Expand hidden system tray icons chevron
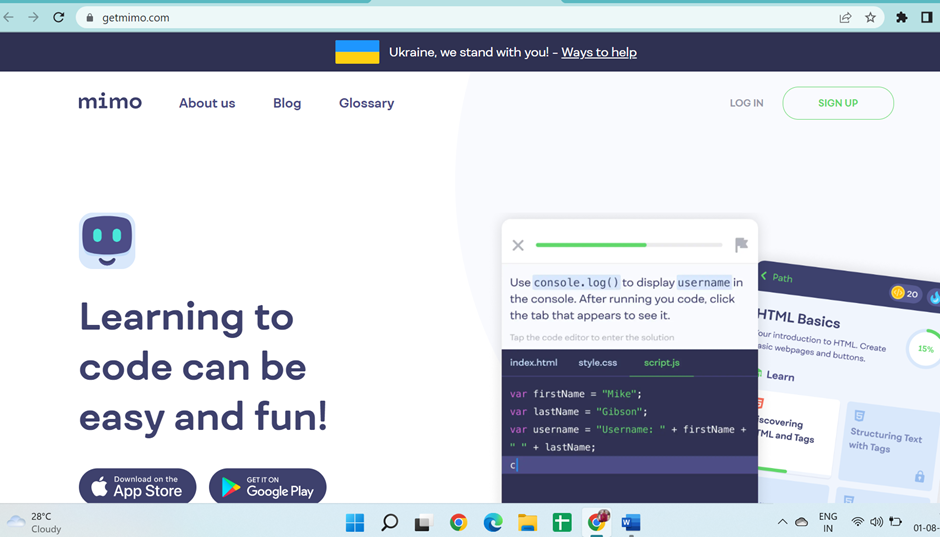The height and width of the screenshot is (537, 940). tap(782, 522)
